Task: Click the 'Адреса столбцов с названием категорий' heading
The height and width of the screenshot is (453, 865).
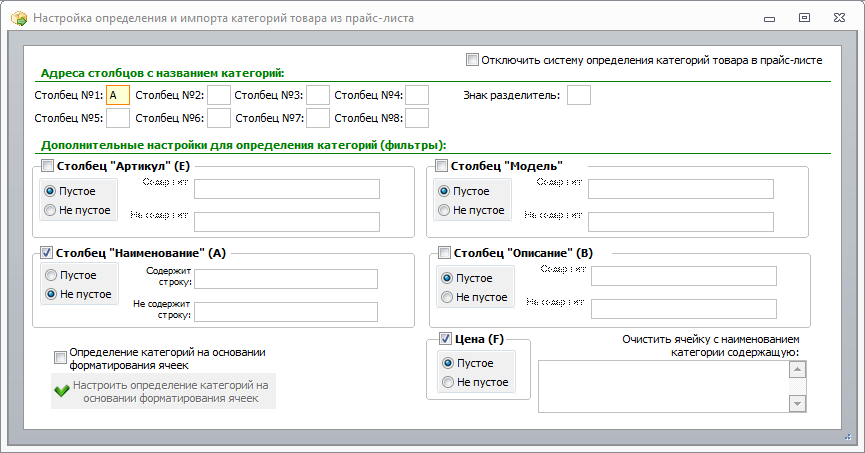Action: (163, 73)
